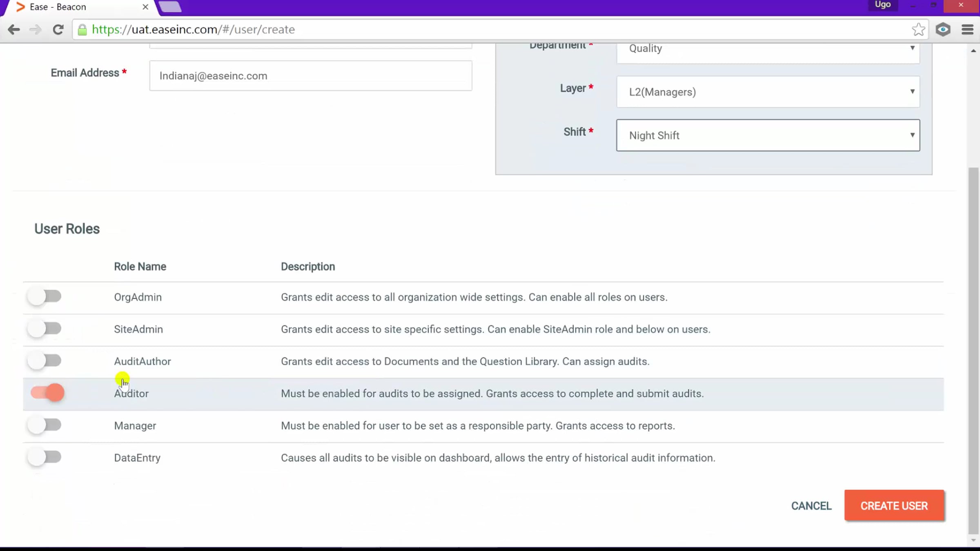Click the browser back arrow icon

pos(14,29)
